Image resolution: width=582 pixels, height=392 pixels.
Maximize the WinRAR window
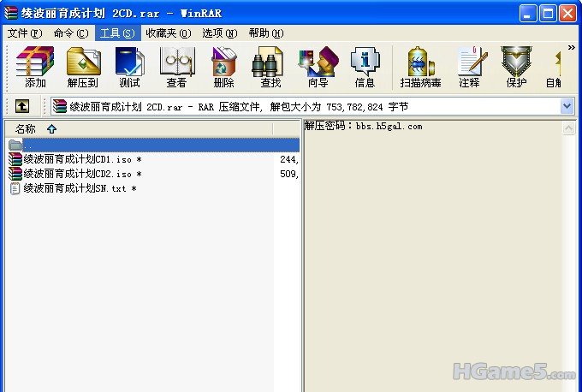pyautogui.click(x=548, y=14)
